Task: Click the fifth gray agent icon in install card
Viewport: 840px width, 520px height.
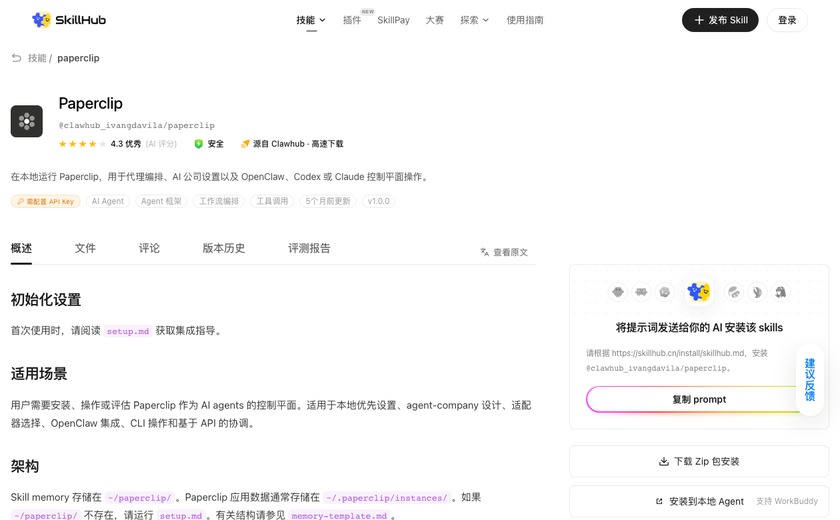Action: [x=734, y=292]
